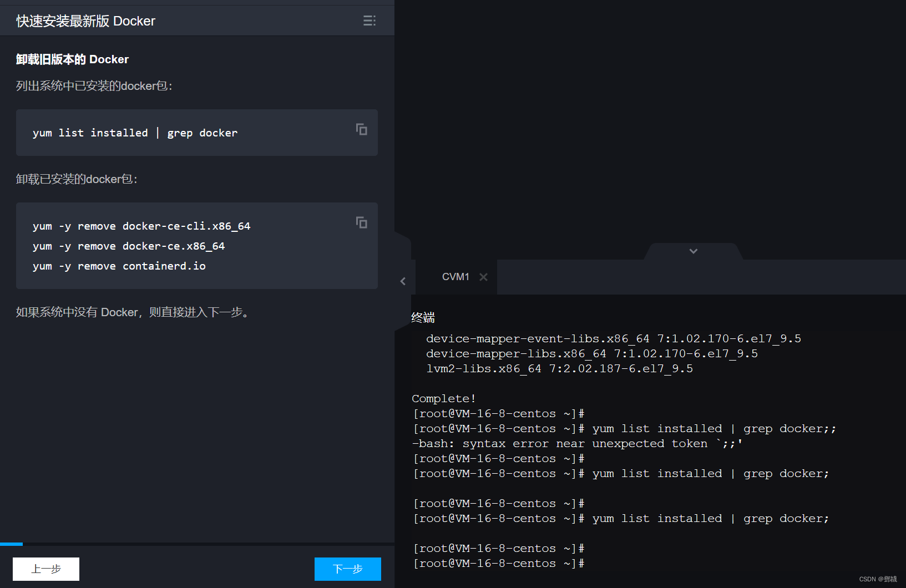Click the 上一步 previous step button
906x588 pixels.
[45, 569]
